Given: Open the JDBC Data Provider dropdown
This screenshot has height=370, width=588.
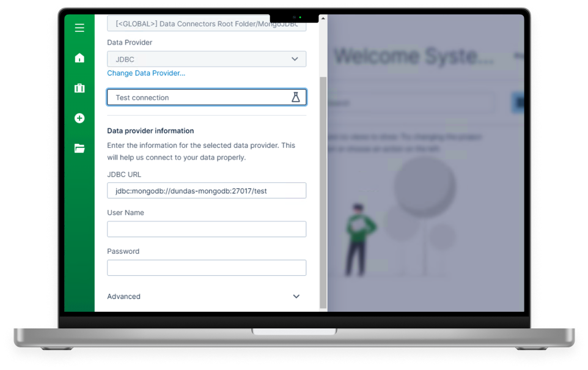Looking at the screenshot, I should [207, 59].
